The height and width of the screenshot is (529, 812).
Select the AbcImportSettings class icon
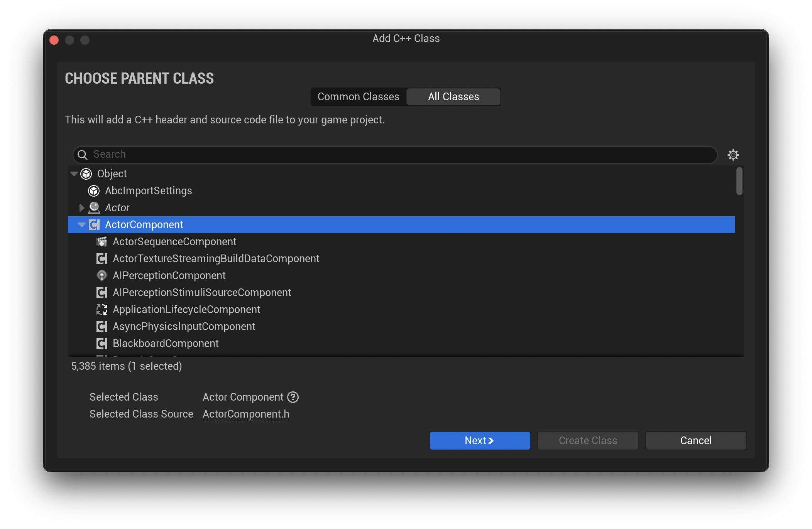(94, 190)
